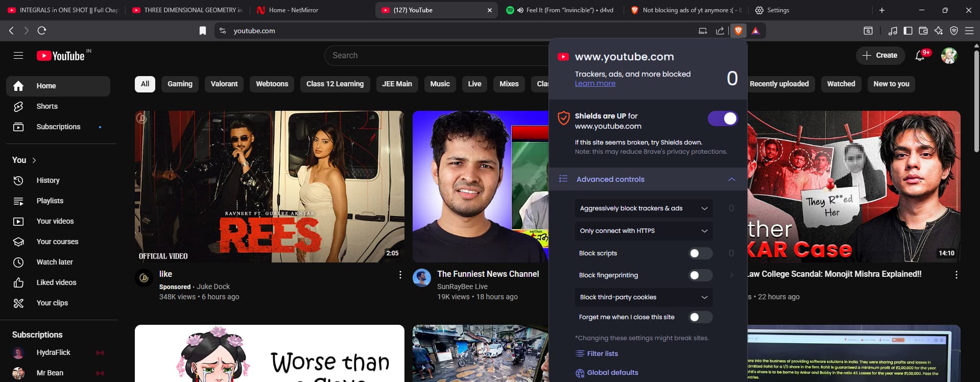Open History in sidebar
Screen dimensions: 980x382
[58, 180]
